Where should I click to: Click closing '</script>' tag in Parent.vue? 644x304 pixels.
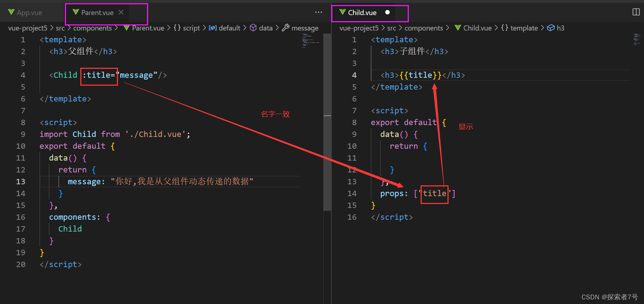point(61,264)
